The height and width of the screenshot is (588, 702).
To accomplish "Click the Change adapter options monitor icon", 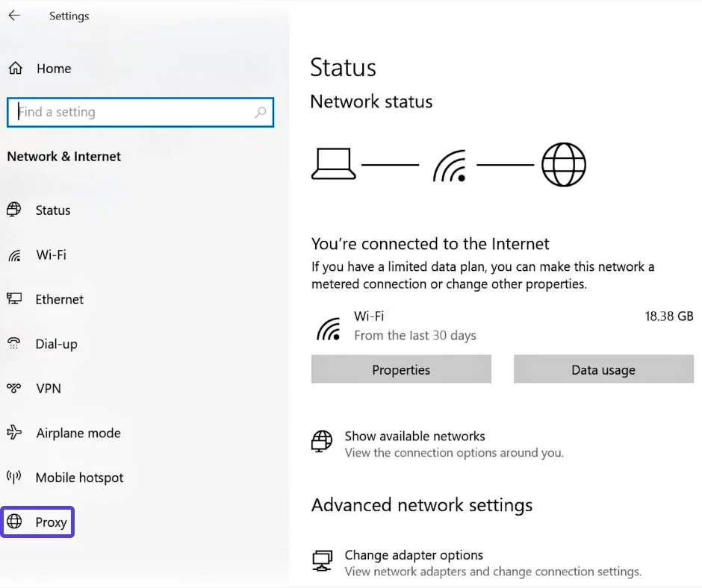I will pyautogui.click(x=321, y=560).
